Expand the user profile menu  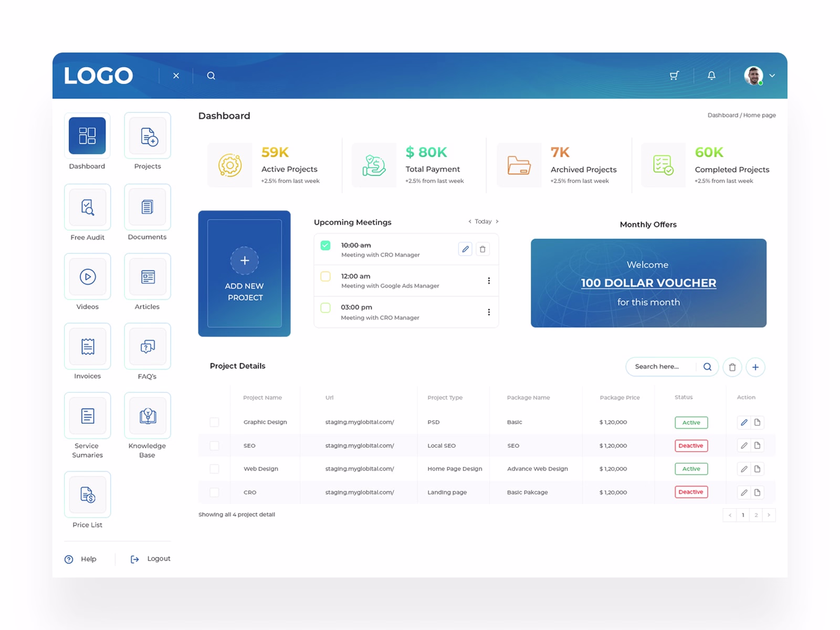[x=772, y=75]
